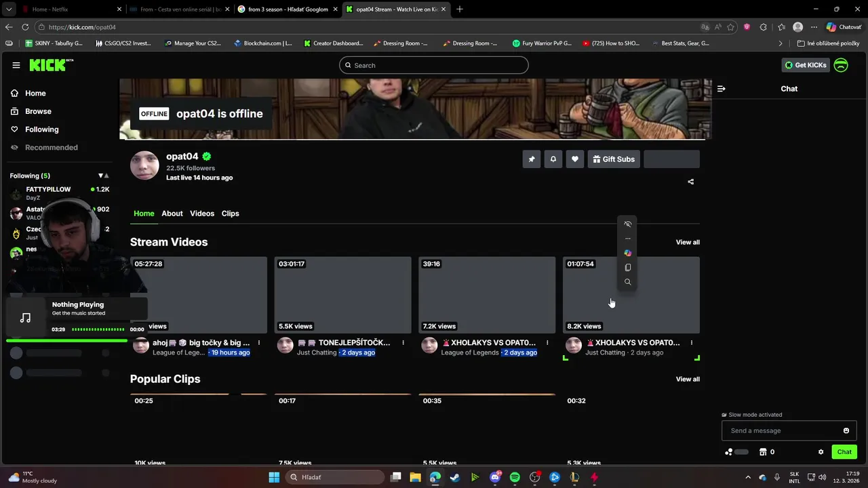Open the browser favorites list icon
The width and height of the screenshot is (868, 488).
click(781, 27)
